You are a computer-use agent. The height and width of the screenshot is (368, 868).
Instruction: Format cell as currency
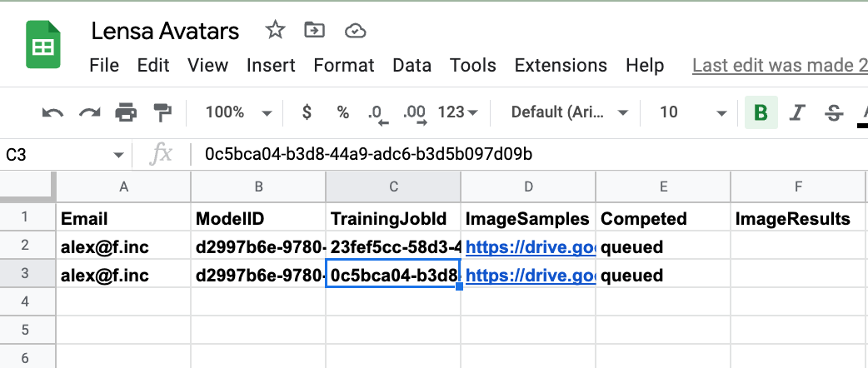pyautogui.click(x=307, y=112)
